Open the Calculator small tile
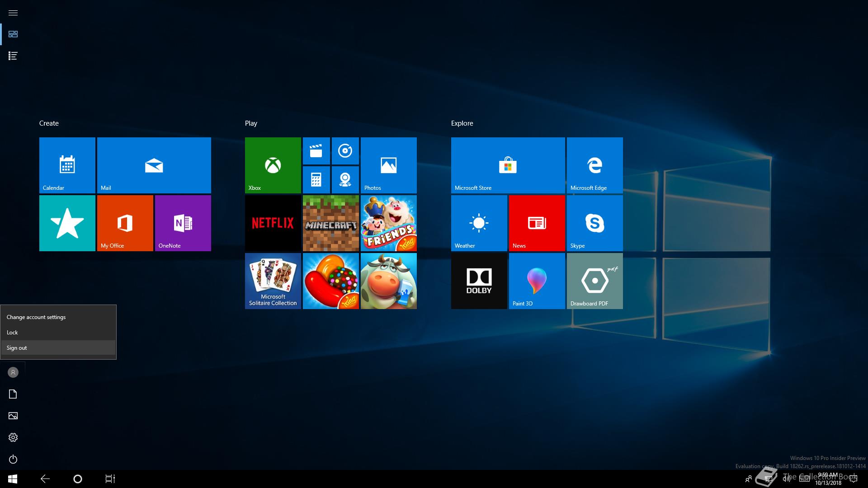Screen dimensions: 868x488 pyautogui.click(x=316, y=180)
